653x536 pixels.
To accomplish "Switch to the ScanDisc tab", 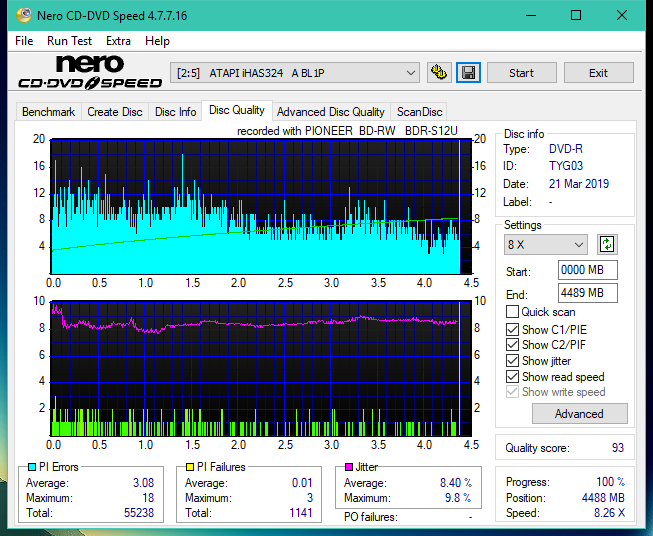I will (419, 112).
